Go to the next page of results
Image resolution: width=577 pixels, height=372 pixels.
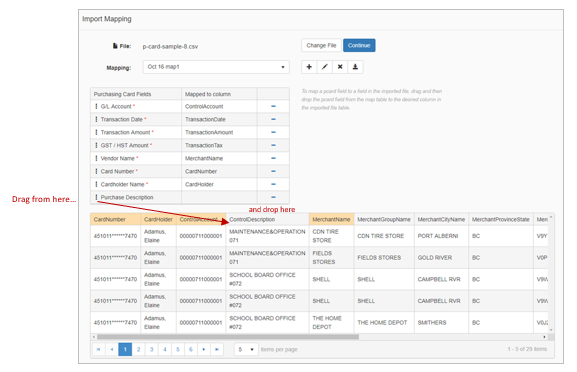[x=204, y=349]
